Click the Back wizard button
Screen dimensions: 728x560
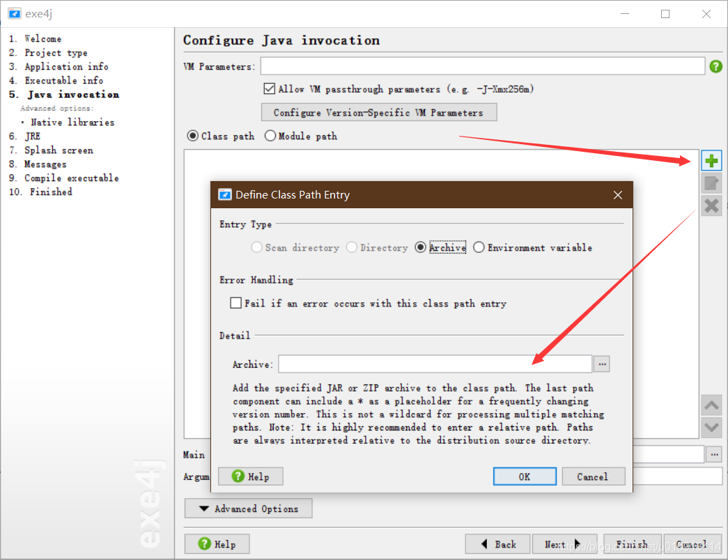coord(497,544)
